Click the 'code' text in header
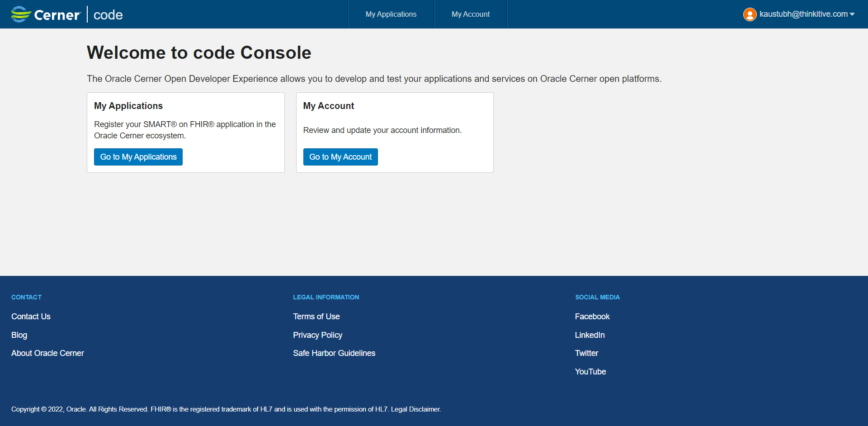The height and width of the screenshot is (426, 868). coord(108,15)
